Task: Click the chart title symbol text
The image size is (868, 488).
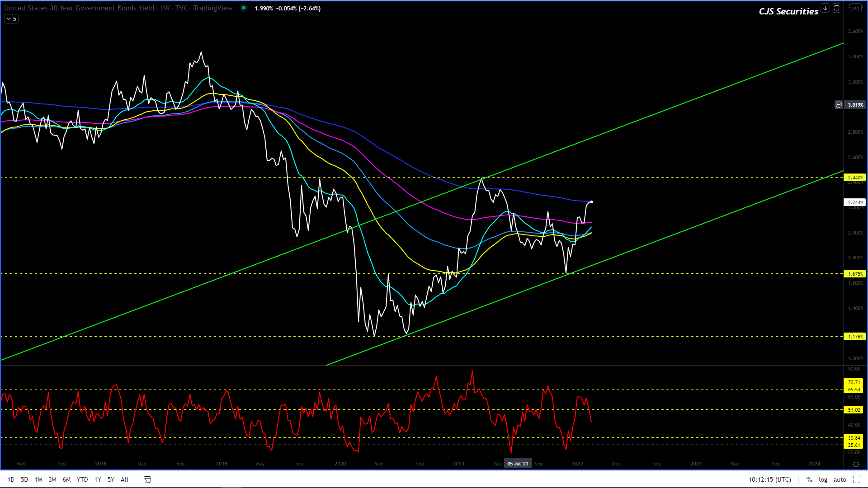Action: [x=79, y=8]
